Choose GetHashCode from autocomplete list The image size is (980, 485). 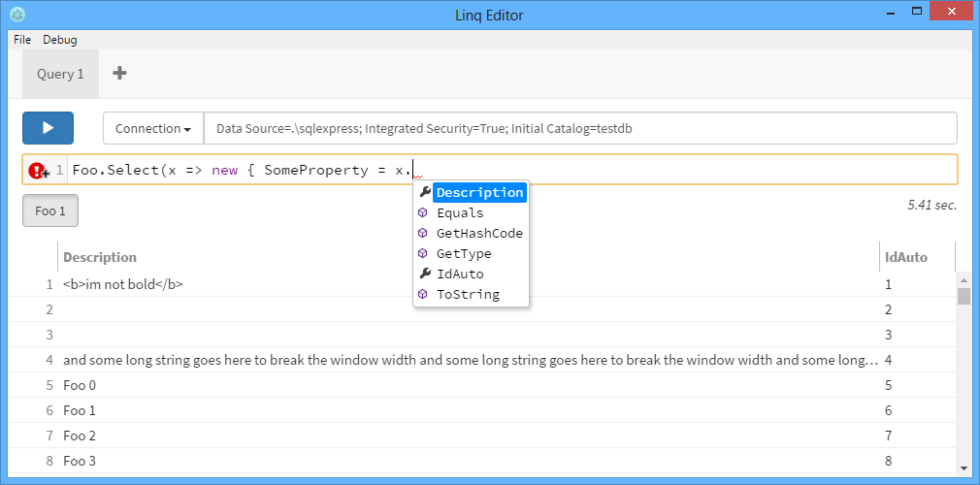click(479, 233)
